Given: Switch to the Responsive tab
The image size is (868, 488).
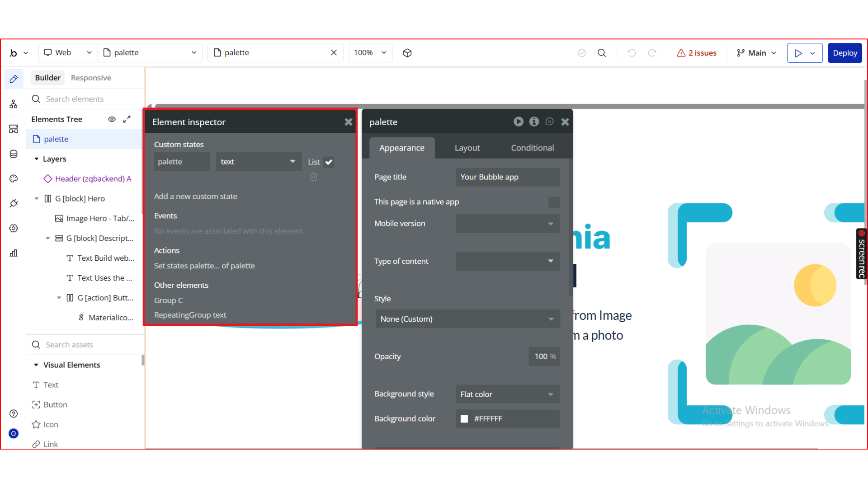Looking at the screenshot, I should (91, 78).
